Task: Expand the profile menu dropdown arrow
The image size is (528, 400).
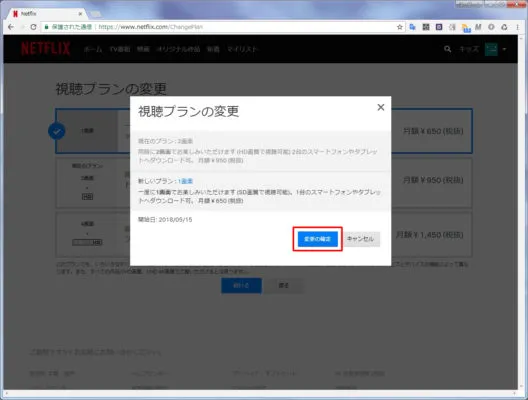Action: pos(504,49)
